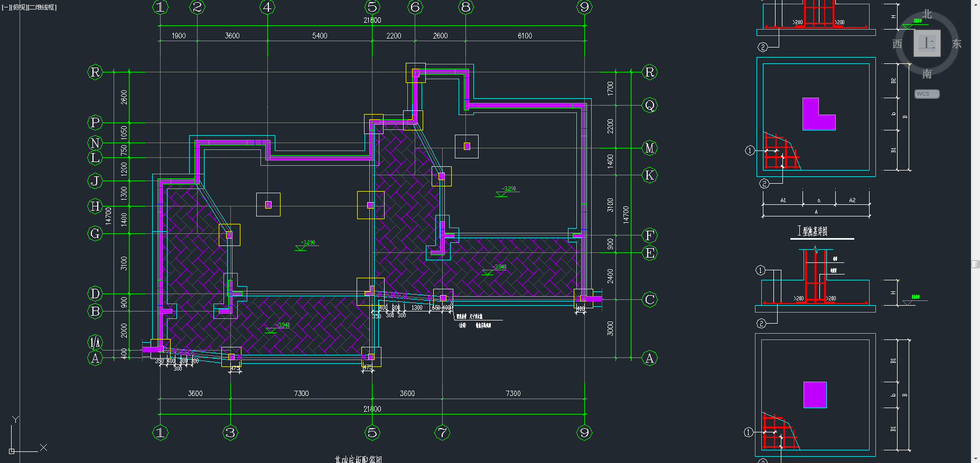This screenshot has width=980, height=463.
Task: Click the 2000 dimension text
Action: (x=124, y=330)
